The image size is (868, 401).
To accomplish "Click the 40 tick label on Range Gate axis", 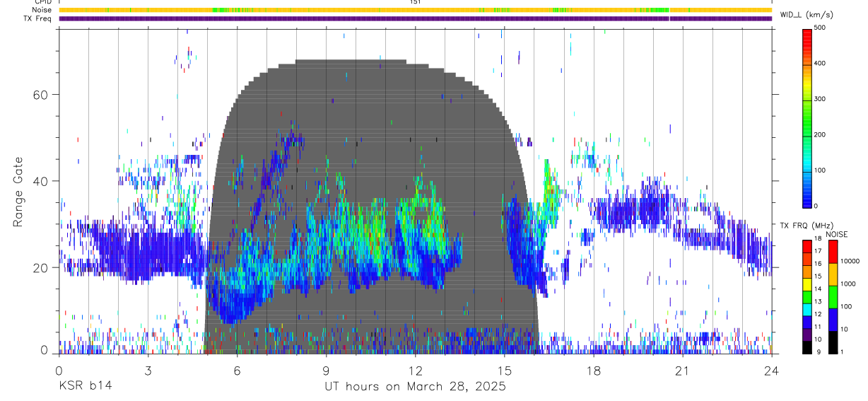I will pyautogui.click(x=41, y=181).
